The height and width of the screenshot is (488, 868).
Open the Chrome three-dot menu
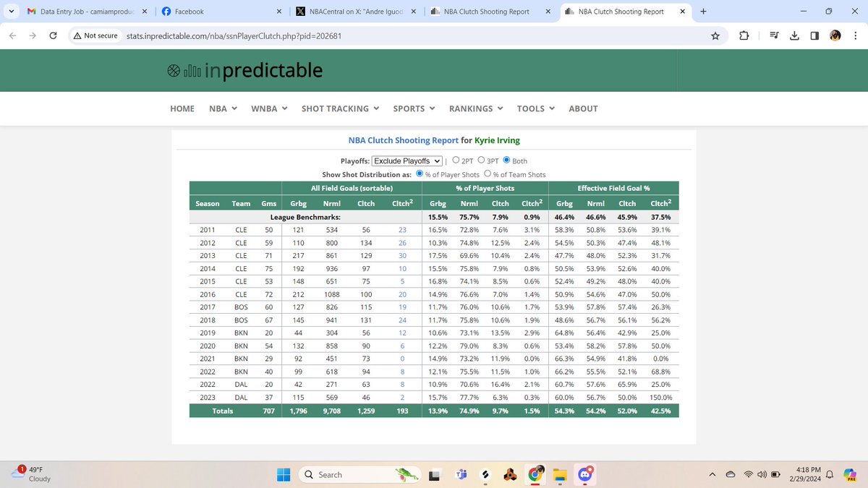tap(855, 35)
